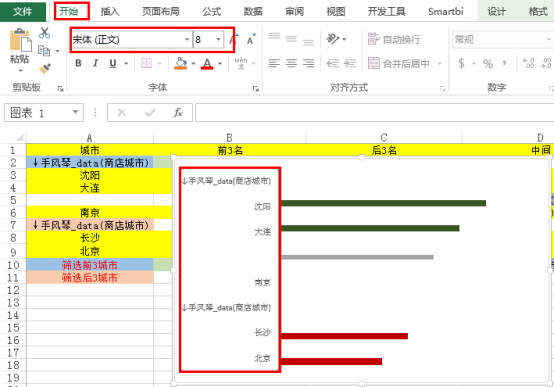Viewport: 554px width, 387px height.
Task: Open the 公式 ribbon tab
Action: (212, 12)
